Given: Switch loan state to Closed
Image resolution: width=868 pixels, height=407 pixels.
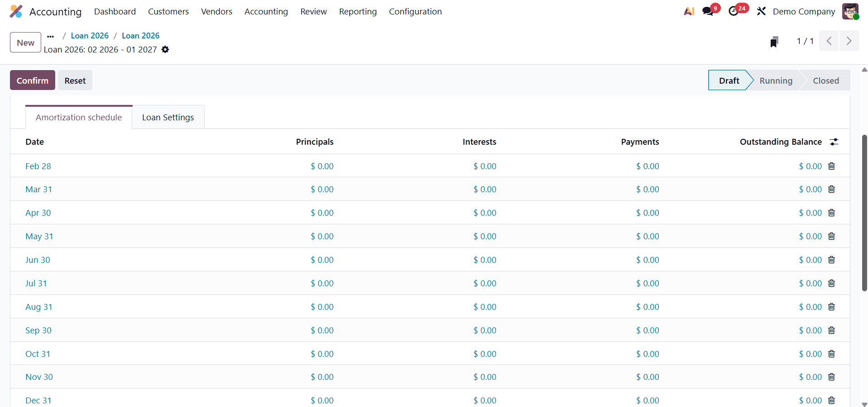Looking at the screenshot, I should pos(825,80).
